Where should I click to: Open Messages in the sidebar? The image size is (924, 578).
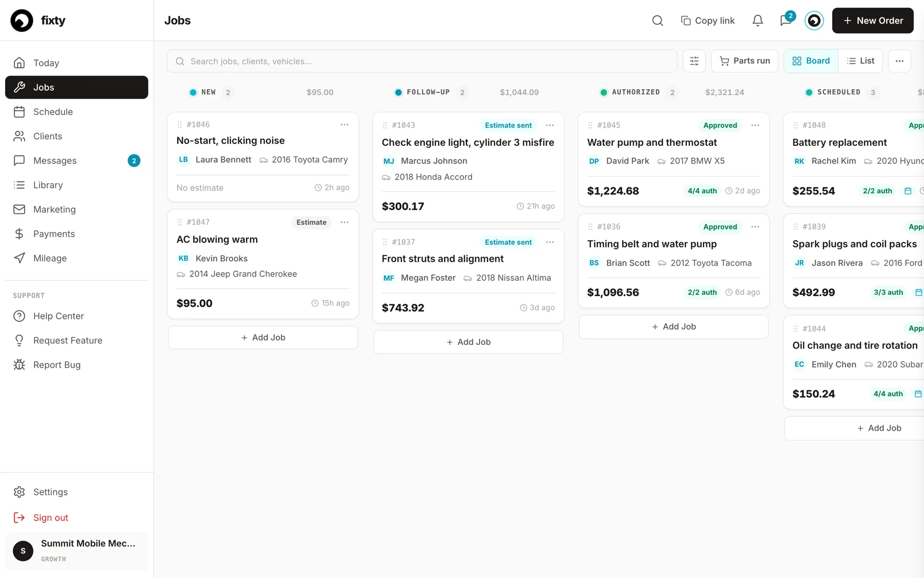76,161
